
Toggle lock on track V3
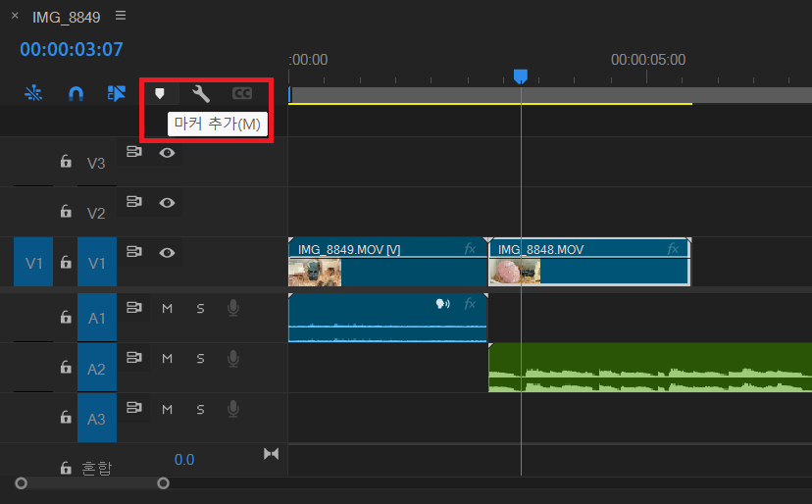coord(66,161)
